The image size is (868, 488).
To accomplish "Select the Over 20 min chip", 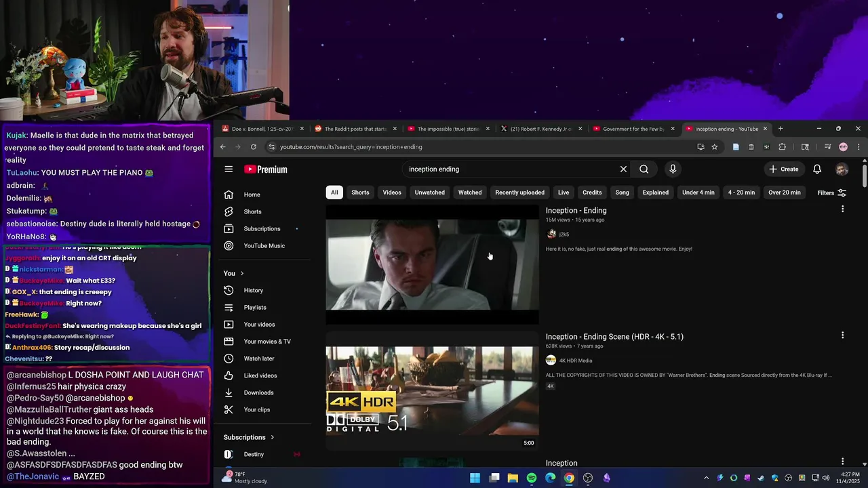I will (x=785, y=192).
